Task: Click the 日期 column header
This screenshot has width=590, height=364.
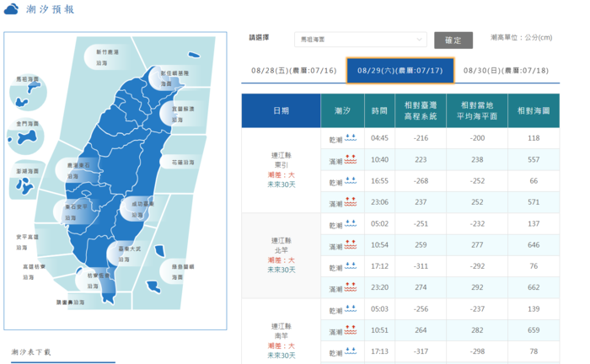Action: pos(281,110)
